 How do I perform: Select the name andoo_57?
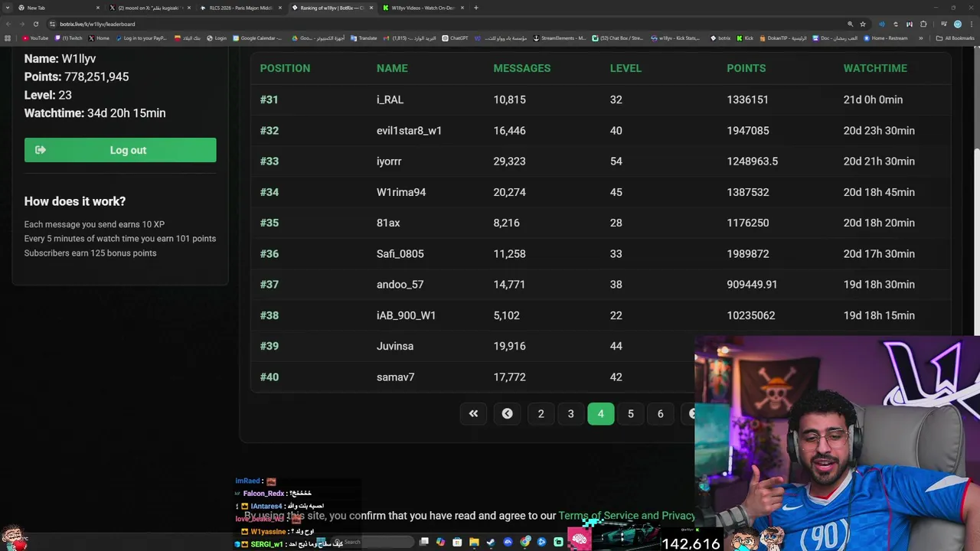[x=400, y=285]
